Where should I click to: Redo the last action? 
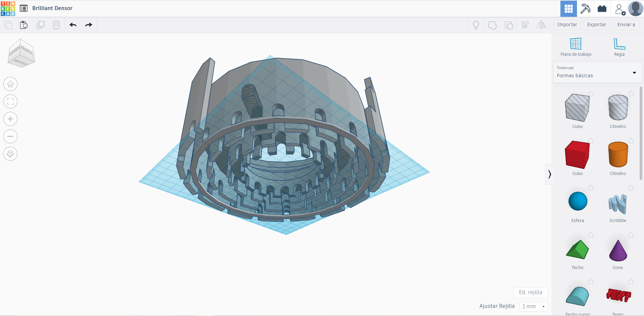tap(89, 25)
